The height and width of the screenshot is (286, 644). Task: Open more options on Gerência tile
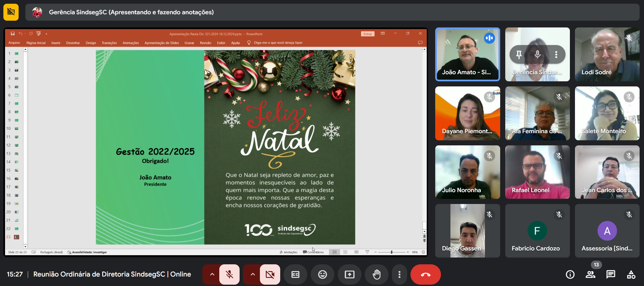(556, 55)
